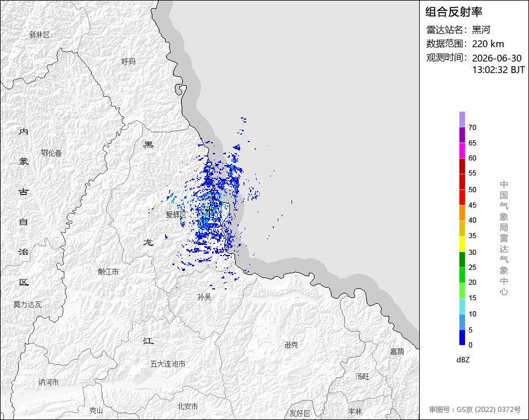This screenshot has height=420, width=529.
Task: Click the 北安市 map label
Action: (187, 407)
